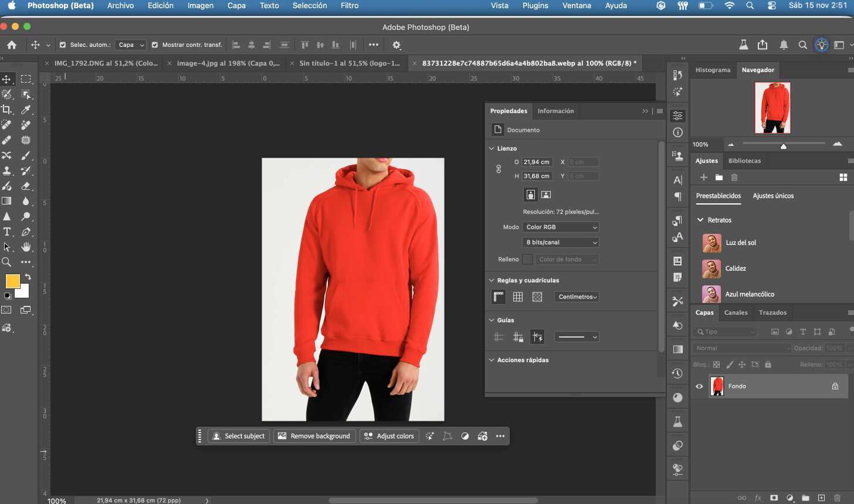Open the Color RGB mode dropdown
Screen dimensions: 854x504
(x=561, y=227)
